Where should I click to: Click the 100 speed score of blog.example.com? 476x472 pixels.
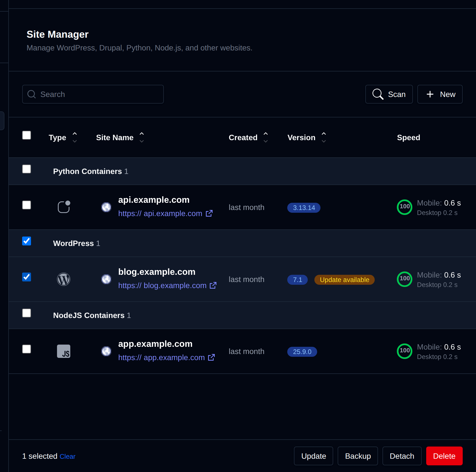click(405, 279)
